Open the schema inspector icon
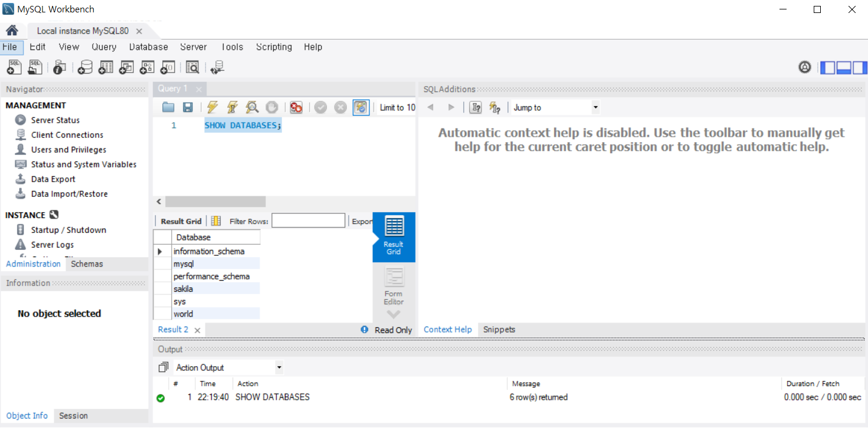Screen dimensions: 868x428 59,67
